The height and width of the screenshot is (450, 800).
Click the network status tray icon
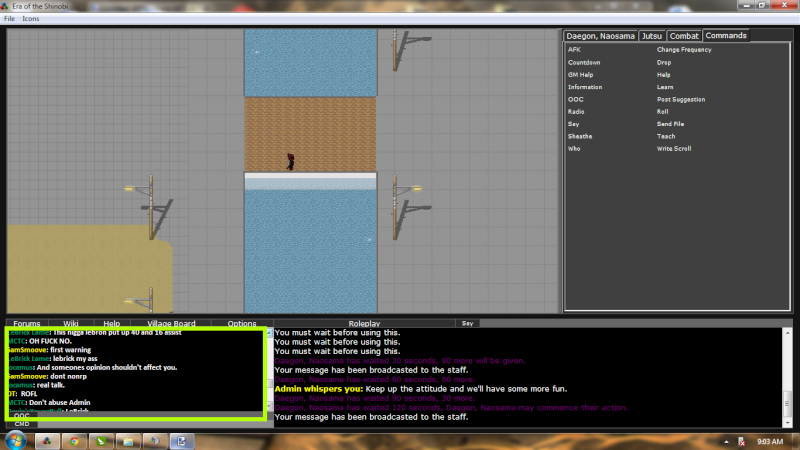click(742, 442)
